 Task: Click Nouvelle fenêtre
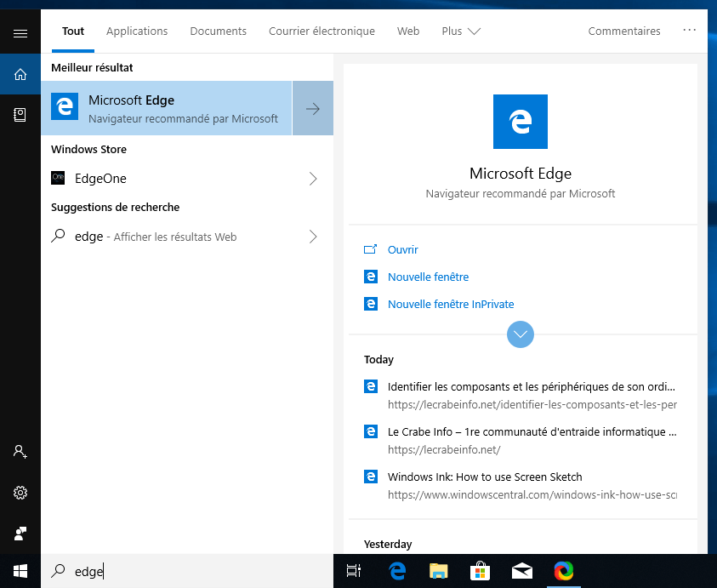[x=428, y=277]
